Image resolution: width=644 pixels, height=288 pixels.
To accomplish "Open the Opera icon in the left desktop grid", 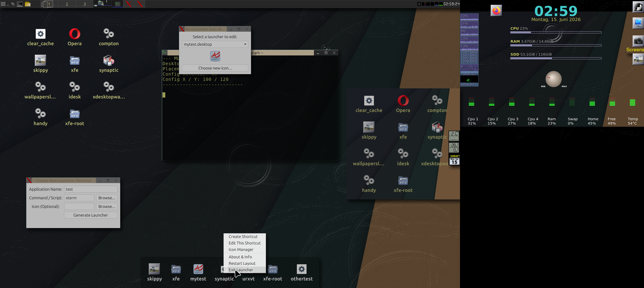I will pos(75,34).
